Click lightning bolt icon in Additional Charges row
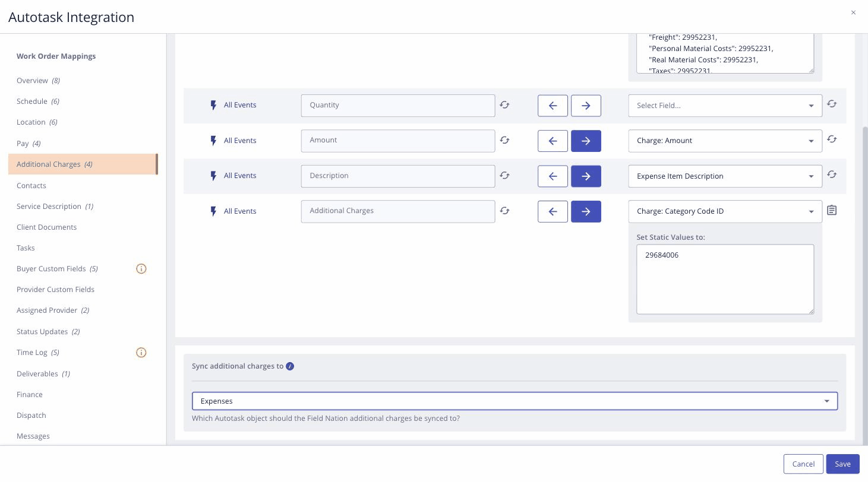 (x=213, y=211)
